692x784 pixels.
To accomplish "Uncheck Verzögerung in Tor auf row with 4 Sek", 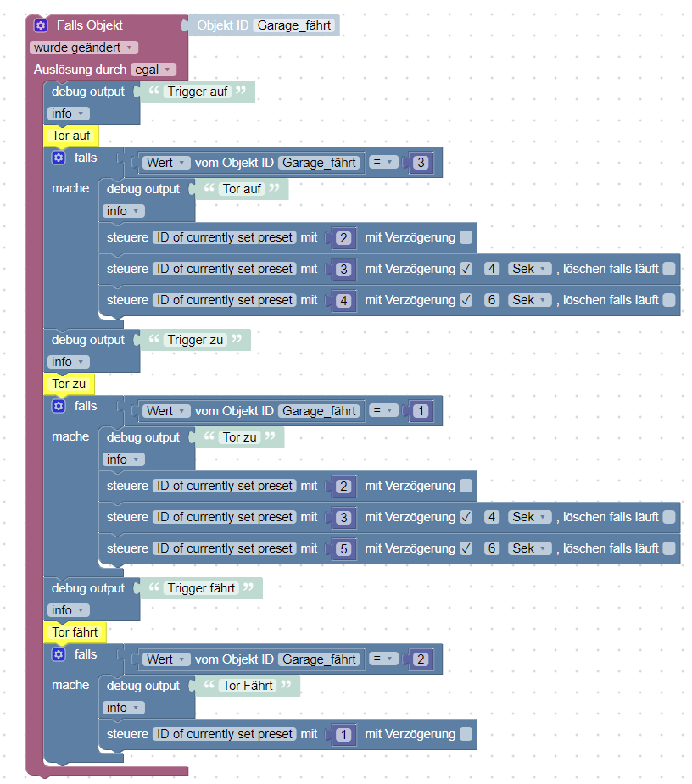I will (466, 269).
